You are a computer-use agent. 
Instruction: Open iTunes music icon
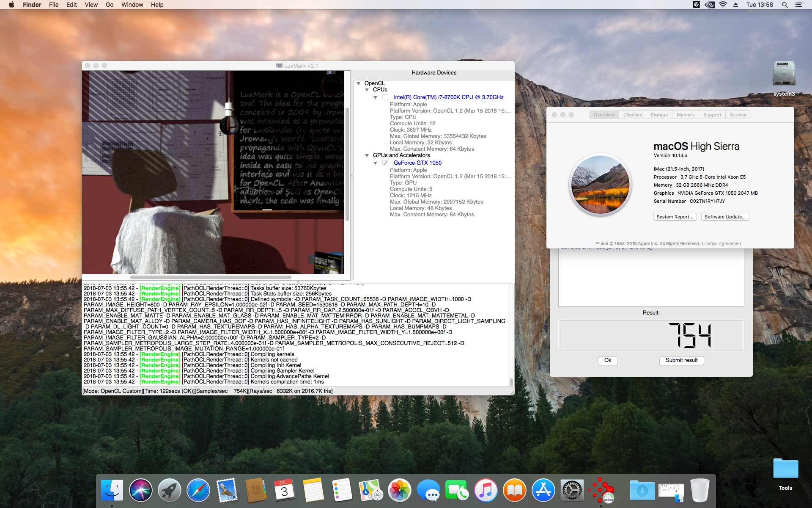(x=486, y=491)
